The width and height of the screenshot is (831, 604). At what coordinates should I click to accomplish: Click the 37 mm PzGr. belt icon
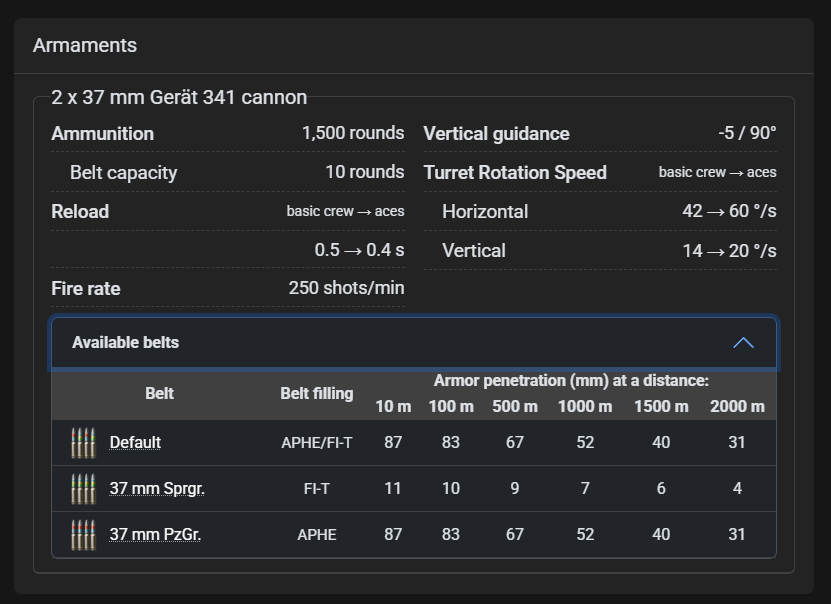click(x=83, y=535)
